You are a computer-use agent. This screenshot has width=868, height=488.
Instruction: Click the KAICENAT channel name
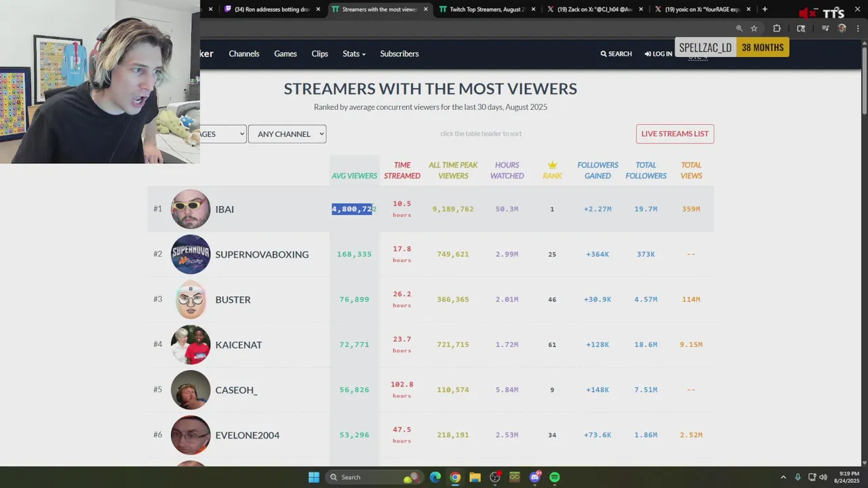[239, 345]
